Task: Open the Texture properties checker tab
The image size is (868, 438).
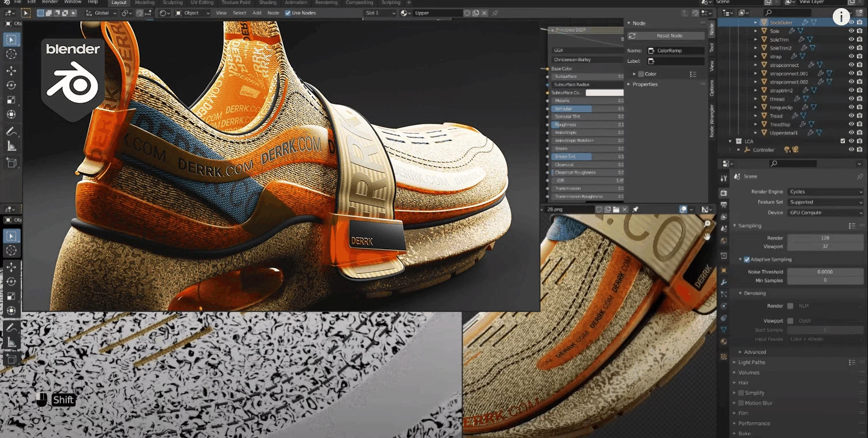Action: click(724, 357)
